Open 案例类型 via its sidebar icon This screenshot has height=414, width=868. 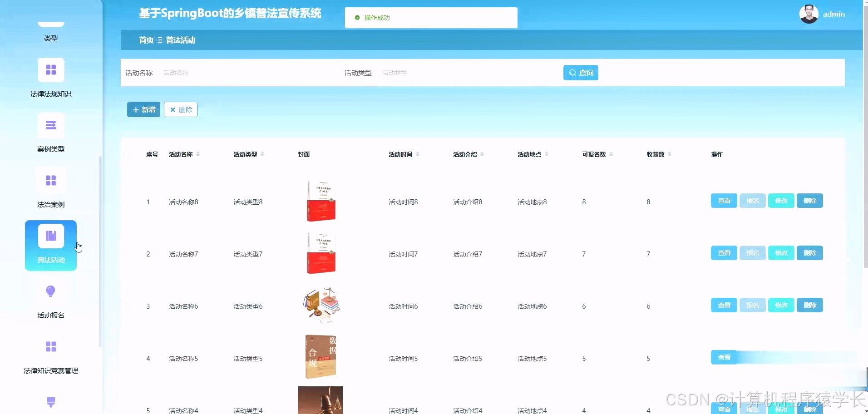coord(51,125)
